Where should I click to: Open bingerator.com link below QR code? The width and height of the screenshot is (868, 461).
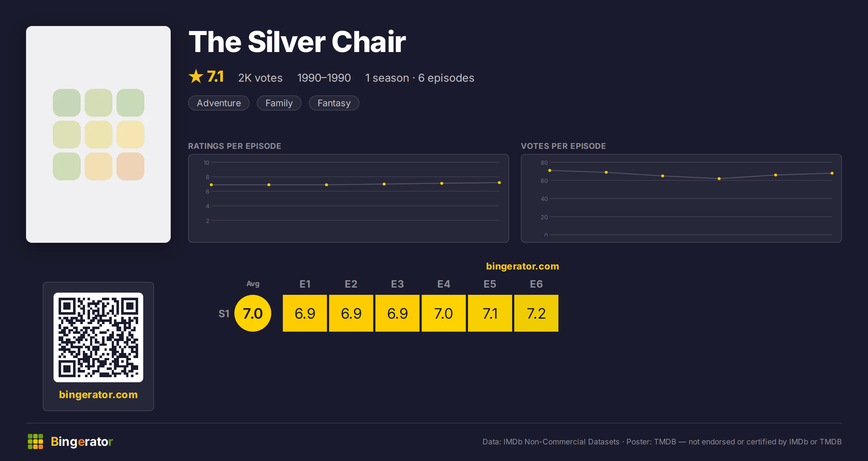tap(98, 395)
